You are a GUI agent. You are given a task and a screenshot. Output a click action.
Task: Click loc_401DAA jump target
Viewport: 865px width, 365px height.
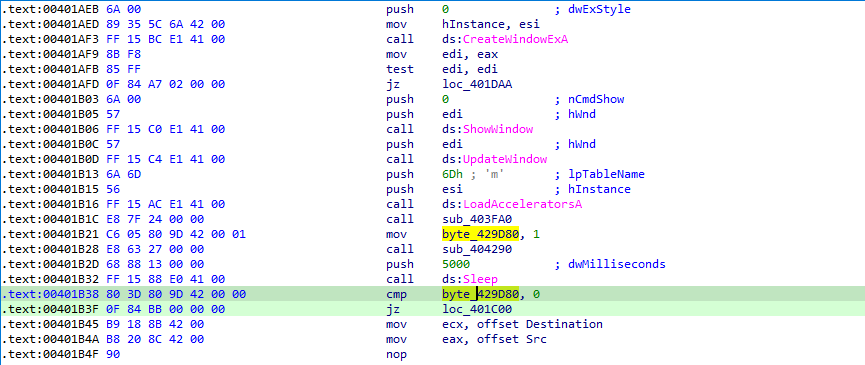tap(477, 84)
